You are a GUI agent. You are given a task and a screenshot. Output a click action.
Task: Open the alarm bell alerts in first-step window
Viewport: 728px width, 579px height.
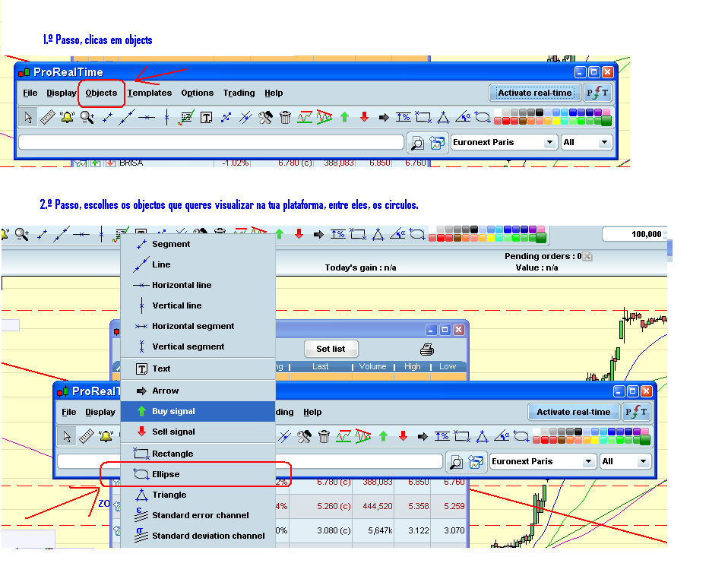pyautogui.click(x=68, y=118)
